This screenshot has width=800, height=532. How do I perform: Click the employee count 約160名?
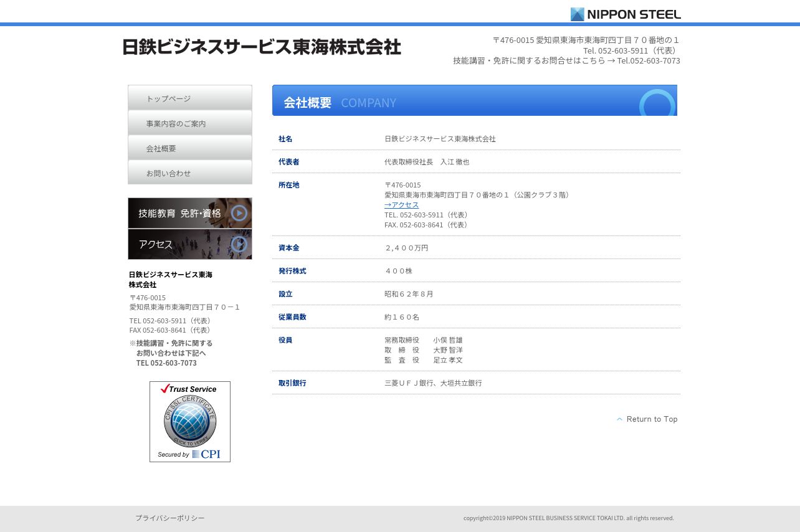(402, 317)
